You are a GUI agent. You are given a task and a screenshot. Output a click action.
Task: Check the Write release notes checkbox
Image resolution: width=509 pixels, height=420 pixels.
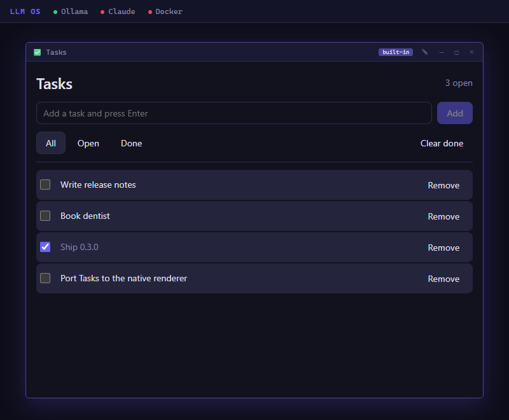point(45,185)
